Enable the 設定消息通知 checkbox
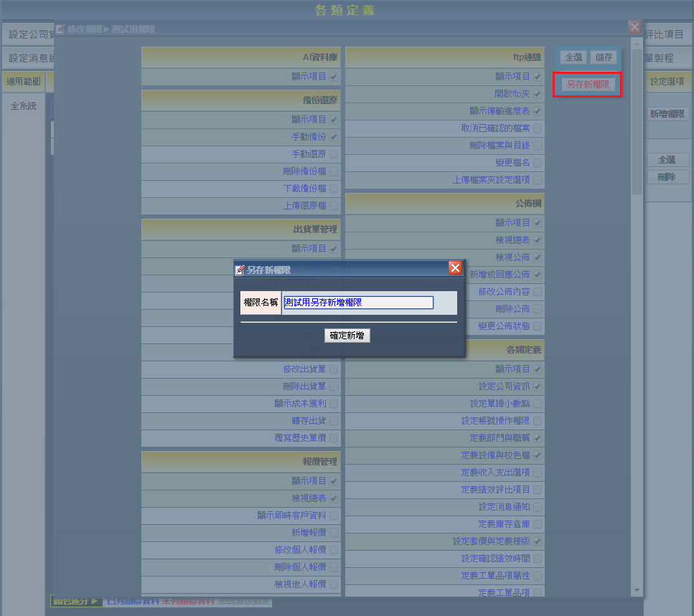The image size is (694, 616). click(x=538, y=507)
